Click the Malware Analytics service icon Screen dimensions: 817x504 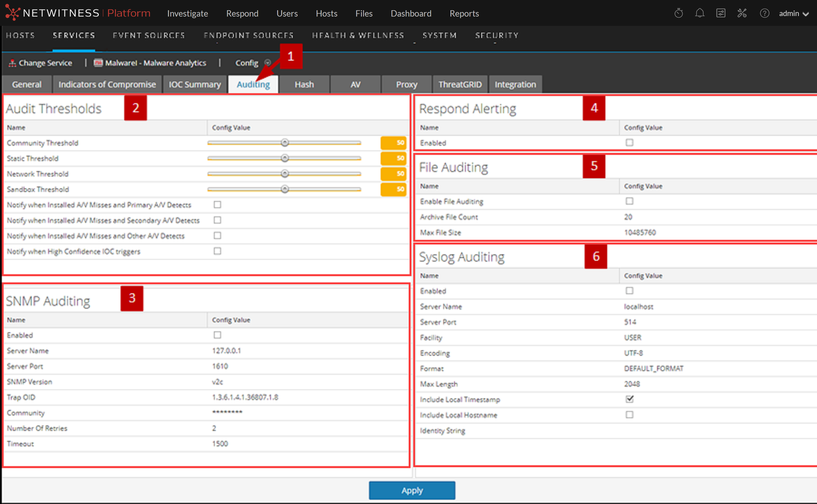point(98,63)
